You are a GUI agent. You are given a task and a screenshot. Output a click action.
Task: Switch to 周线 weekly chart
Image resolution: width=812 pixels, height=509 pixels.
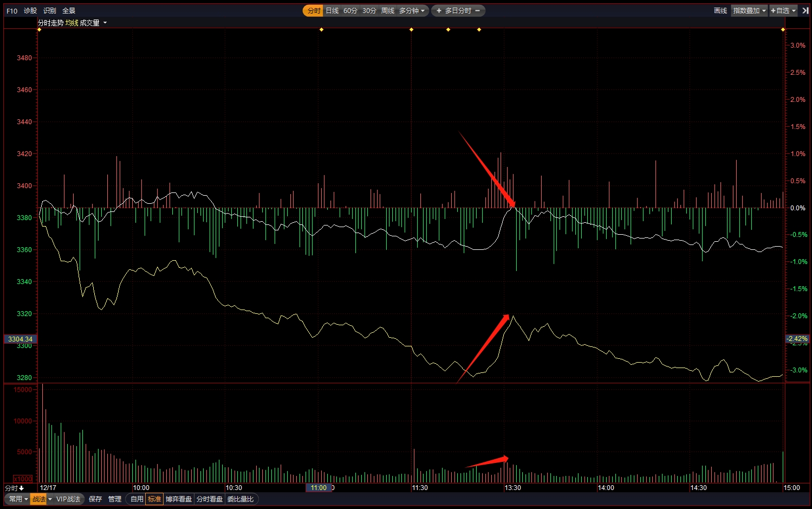(x=388, y=11)
